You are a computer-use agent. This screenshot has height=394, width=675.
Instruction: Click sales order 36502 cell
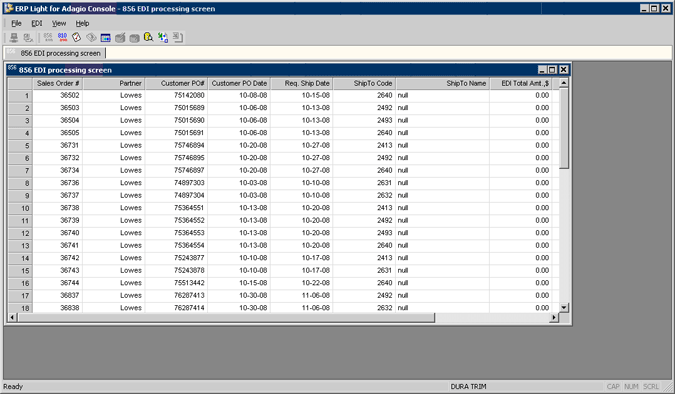pyautogui.click(x=58, y=95)
